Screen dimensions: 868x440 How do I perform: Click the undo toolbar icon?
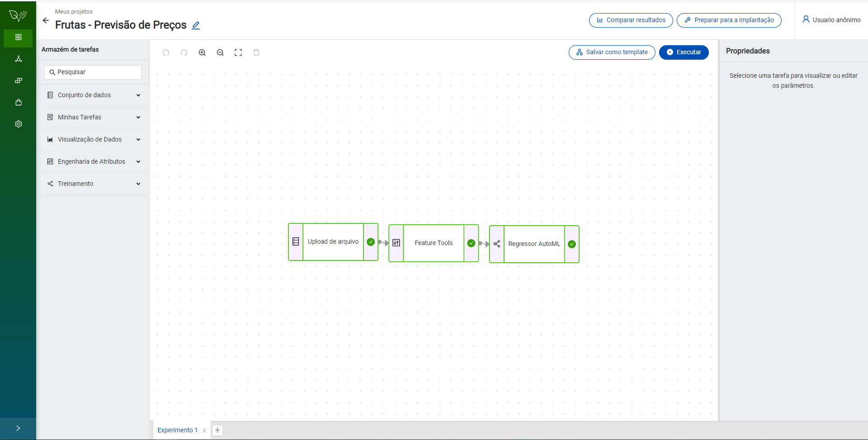[x=166, y=52]
